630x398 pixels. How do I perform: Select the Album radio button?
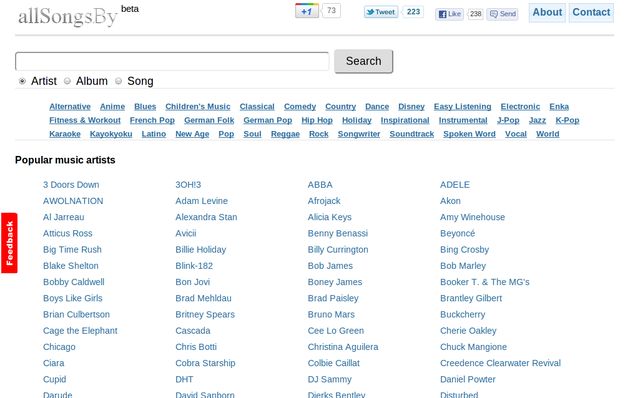(x=67, y=81)
